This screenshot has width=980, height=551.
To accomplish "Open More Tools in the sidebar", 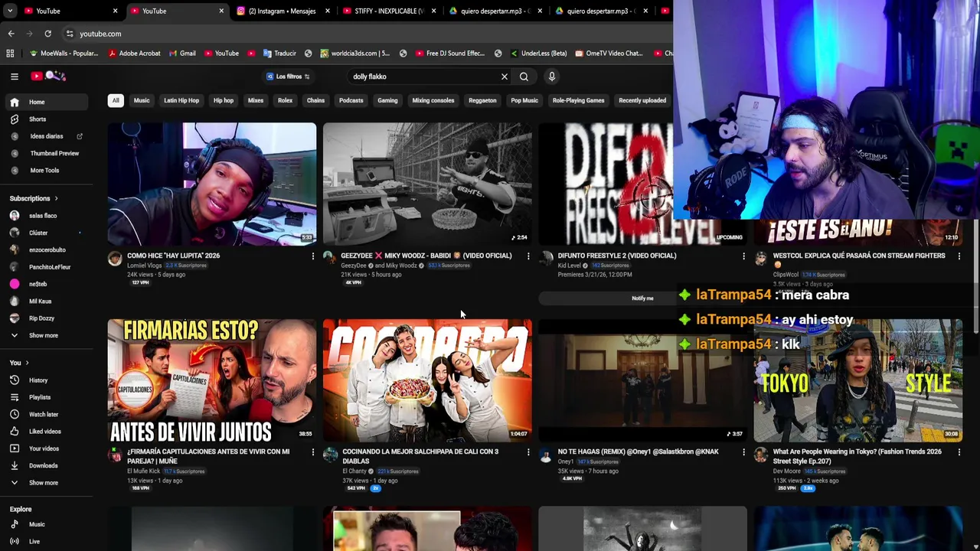I will pyautogui.click(x=46, y=171).
